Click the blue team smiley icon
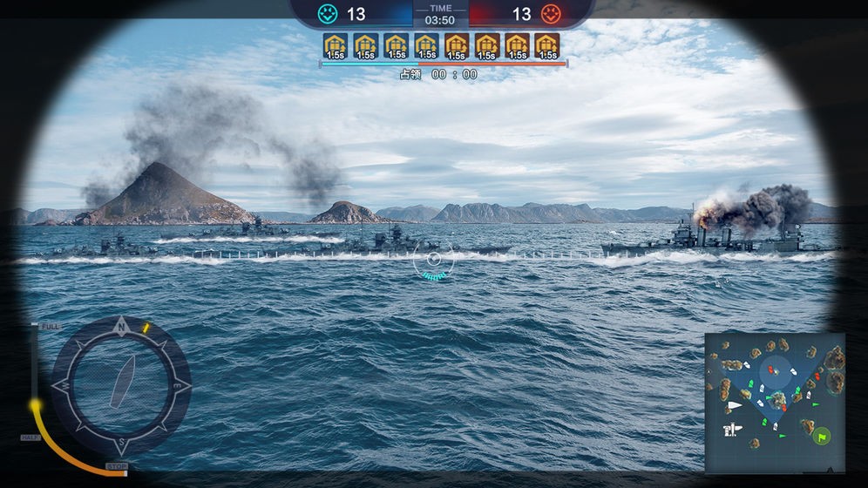Screen dimensions: 868x488 (327, 14)
